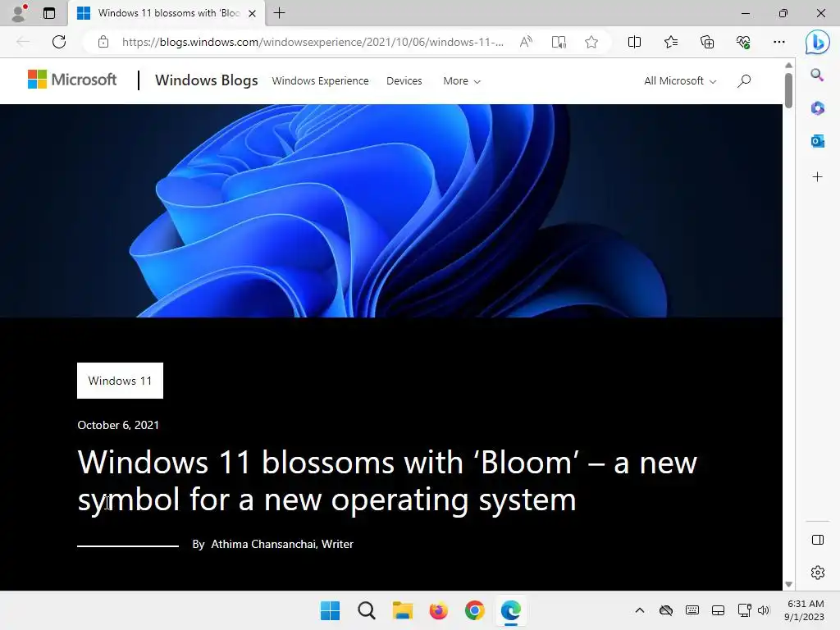Click the Windows 11 category tag
The width and height of the screenshot is (840, 630).
(x=120, y=381)
